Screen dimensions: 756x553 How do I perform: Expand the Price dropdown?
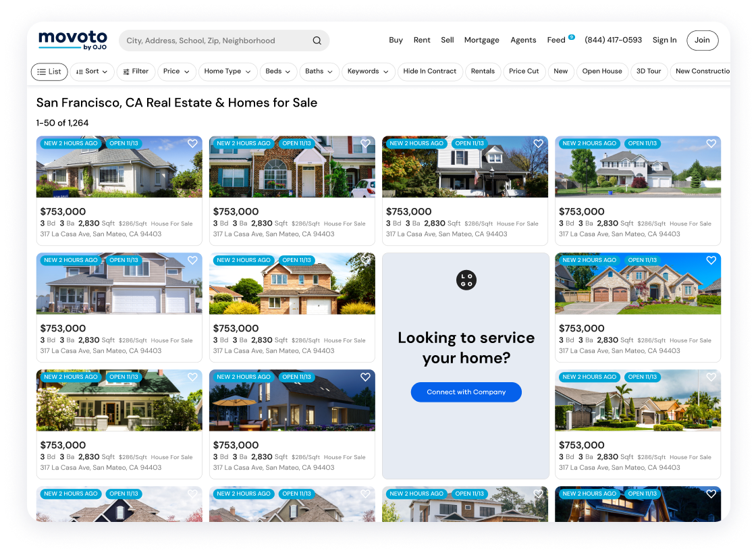pyautogui.click(x=176, y=72)
